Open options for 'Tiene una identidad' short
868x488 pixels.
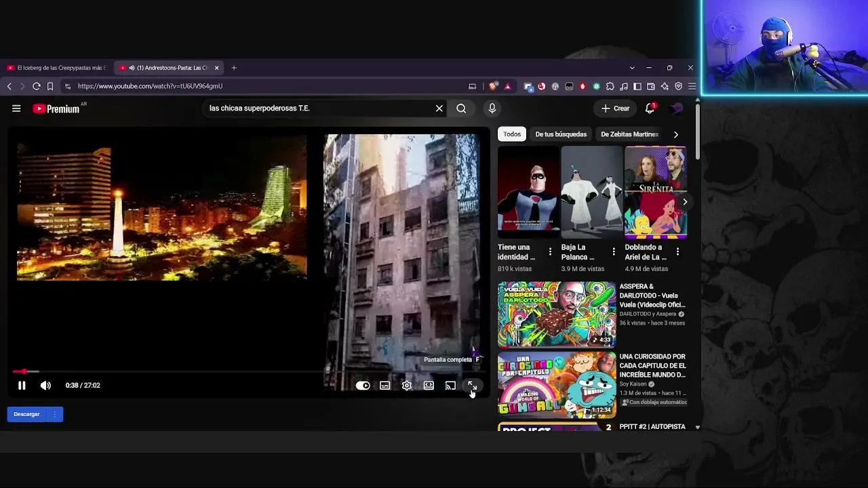click(x=550, y=252)
